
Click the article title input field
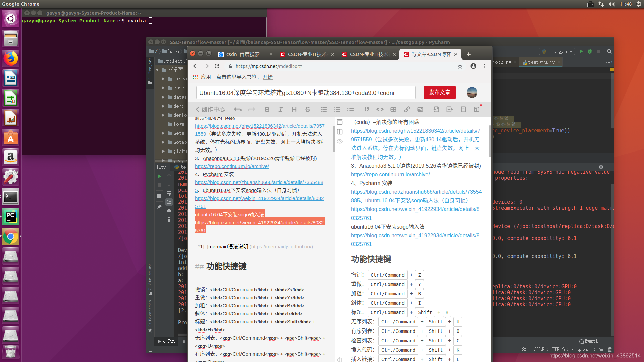[x=306, y=93]
